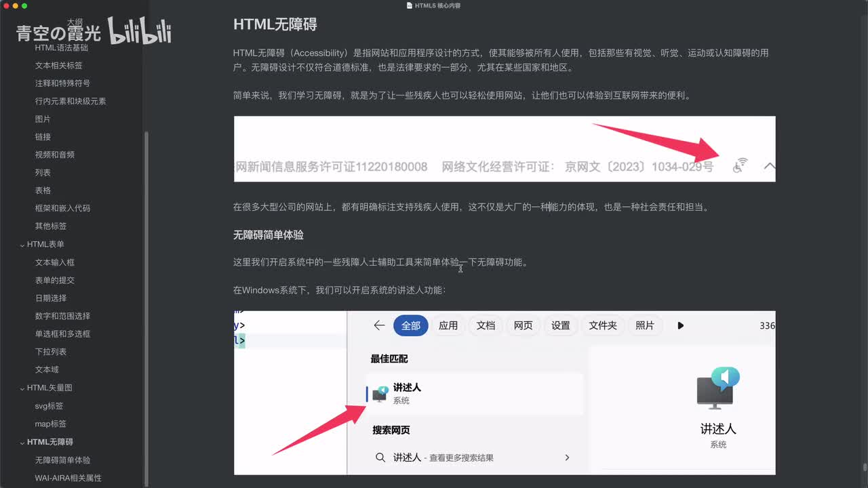Click the more-filters play arrow icon
Viewport: 868px width, 488px height.
point(680,326)
